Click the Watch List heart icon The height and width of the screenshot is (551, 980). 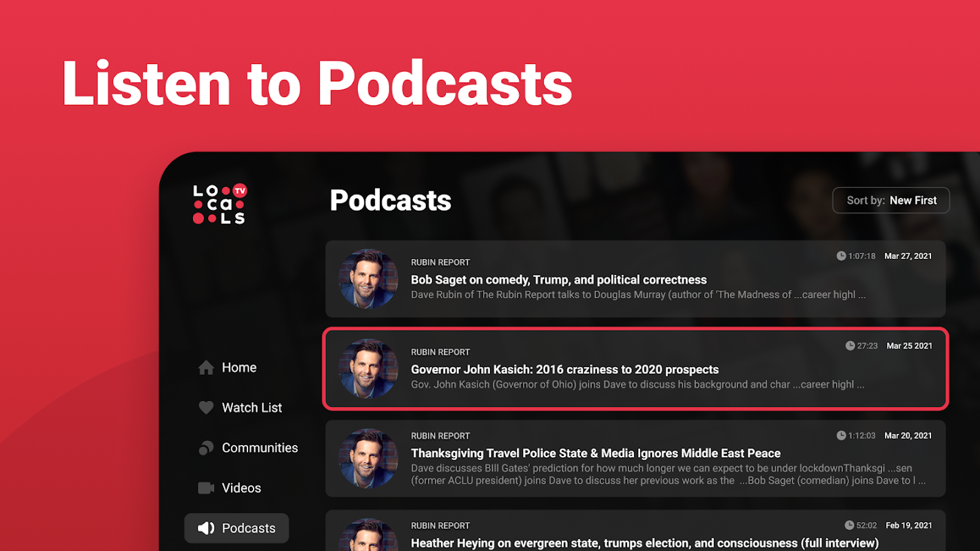[x=206, y=408]
